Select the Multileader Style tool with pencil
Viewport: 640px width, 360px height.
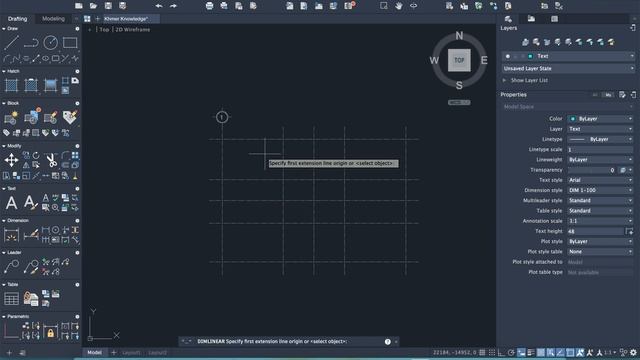click(x=31, y=267)
